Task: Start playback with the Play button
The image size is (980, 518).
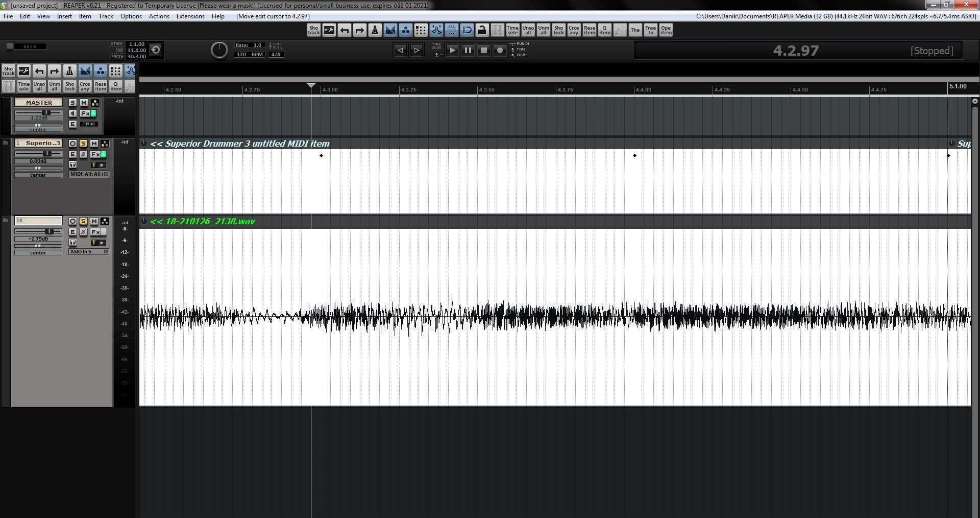Action: 452,50
